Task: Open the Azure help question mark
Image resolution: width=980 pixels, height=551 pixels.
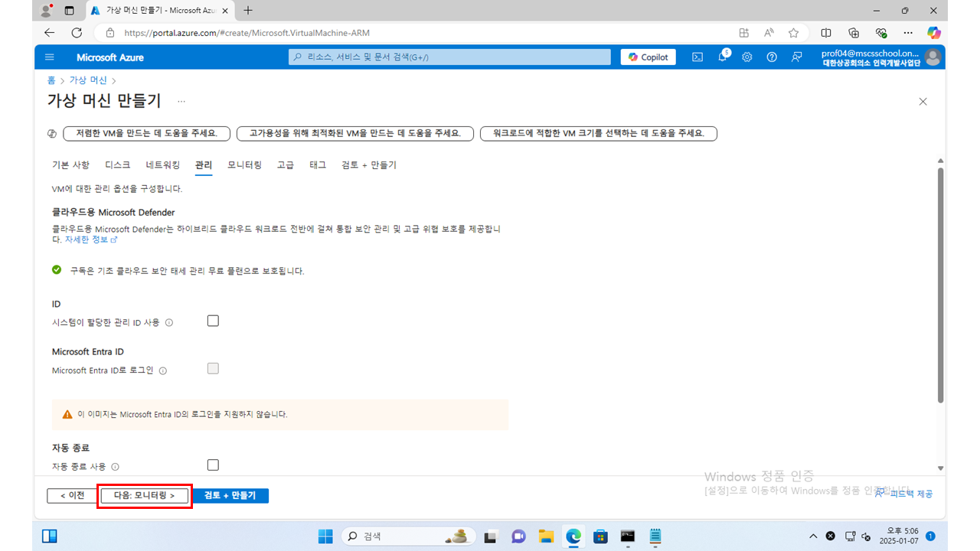Action: (x=772, y=57)
